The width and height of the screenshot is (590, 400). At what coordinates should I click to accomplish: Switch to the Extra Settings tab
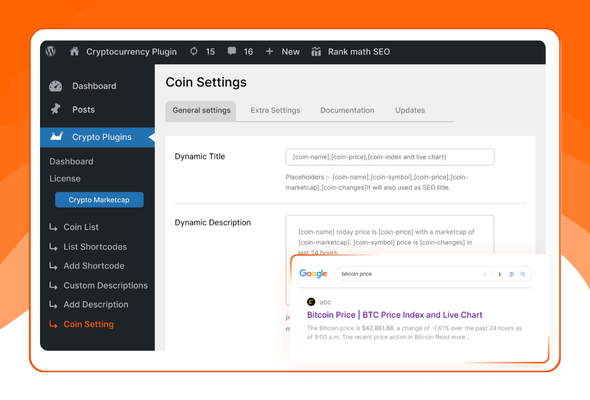click(x=275, y=110)
